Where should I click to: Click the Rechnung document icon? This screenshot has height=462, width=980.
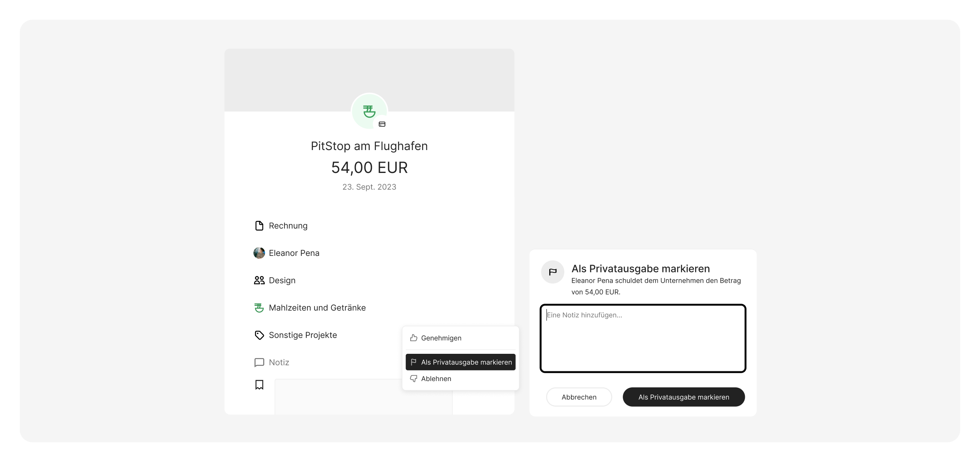tap(259, 226)
